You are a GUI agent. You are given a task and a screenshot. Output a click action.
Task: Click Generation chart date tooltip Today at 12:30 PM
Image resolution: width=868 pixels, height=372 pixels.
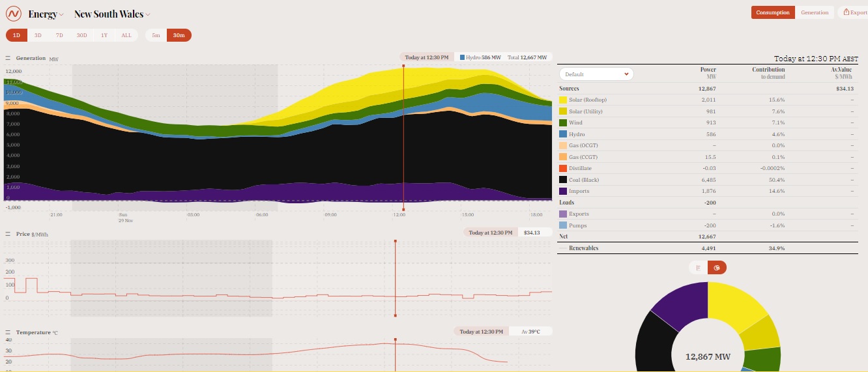click(427, 57)
